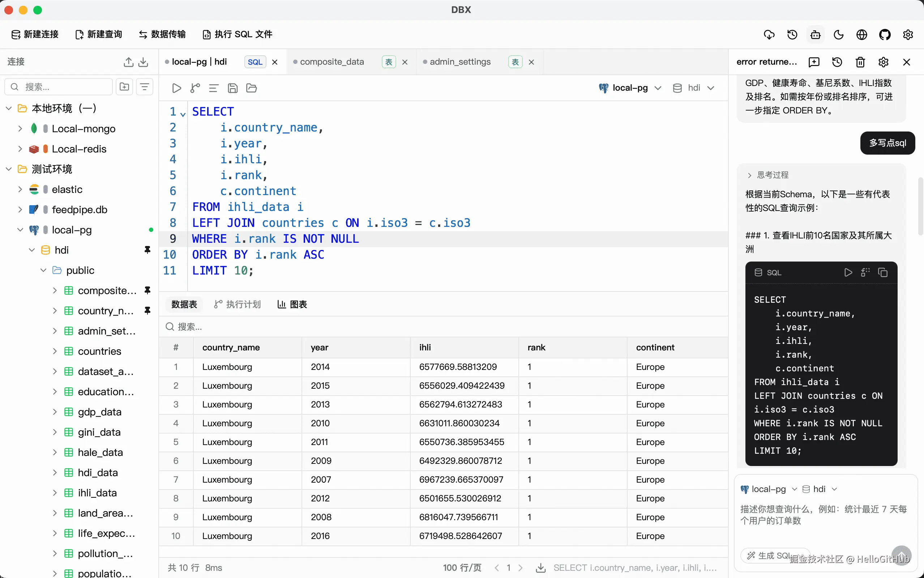Open the AI assistant robot icon
This screenshot has height=578, width=924.
pos(816,35)
